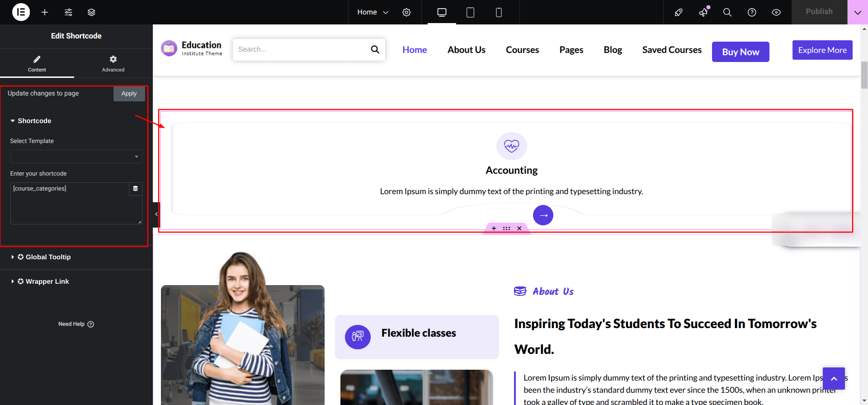Click the search magnifier button
The width and height of the screenshot is (868, 405).
pyautogui.click(x=375, y=49)
